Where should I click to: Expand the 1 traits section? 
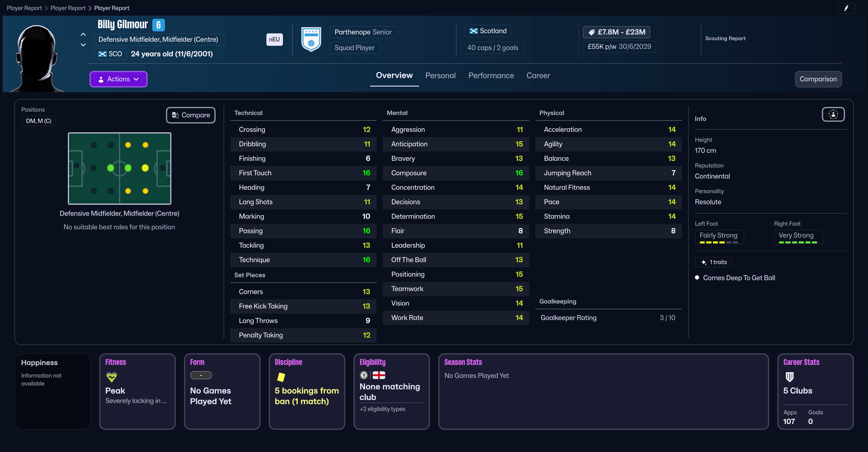[713, 262]
